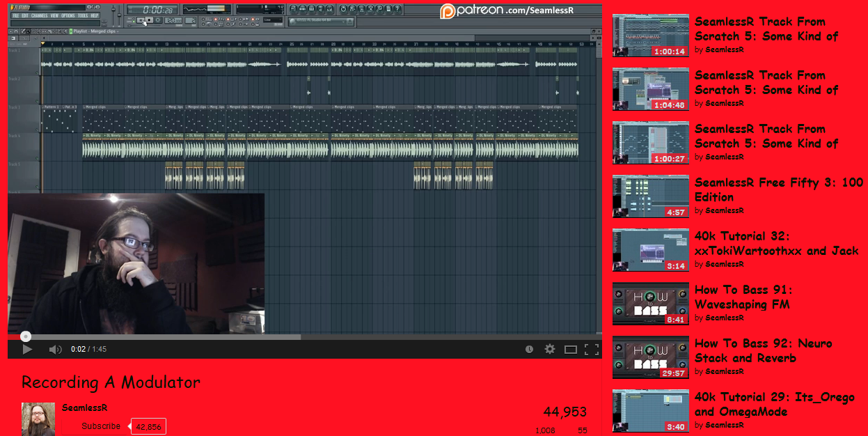Click the FL Studio transport stop button
The width and height of the screenshot is (868, 436).
pos(150,20)
